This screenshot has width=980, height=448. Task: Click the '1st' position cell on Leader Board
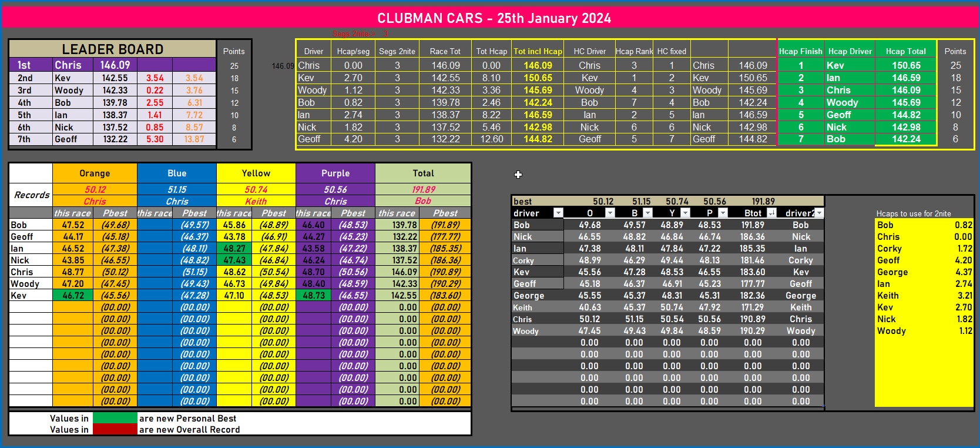(31, 65)
